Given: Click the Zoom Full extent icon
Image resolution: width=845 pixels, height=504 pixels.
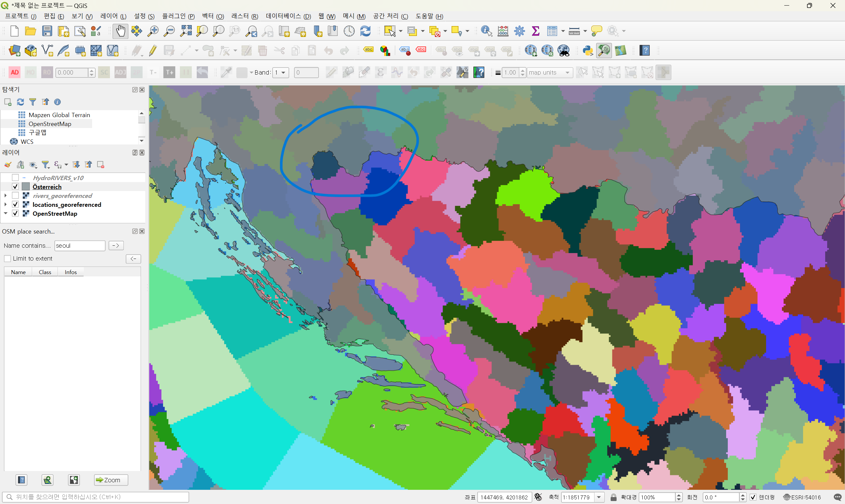Looking at the screenshot, I should (x=186, y=31).
